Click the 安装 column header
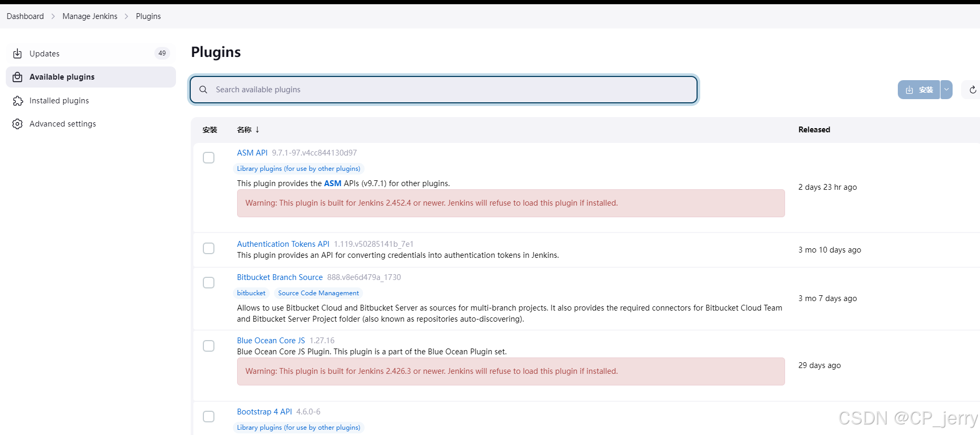This screenshot has width=980, height=435. click(x=210, y=130)
